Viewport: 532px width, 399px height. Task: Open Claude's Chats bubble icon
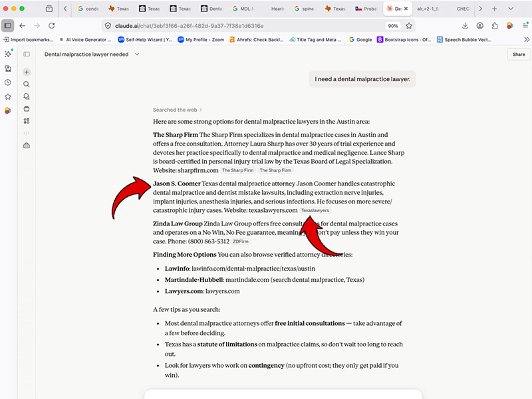pyautogui.click(x=27, y=96)
